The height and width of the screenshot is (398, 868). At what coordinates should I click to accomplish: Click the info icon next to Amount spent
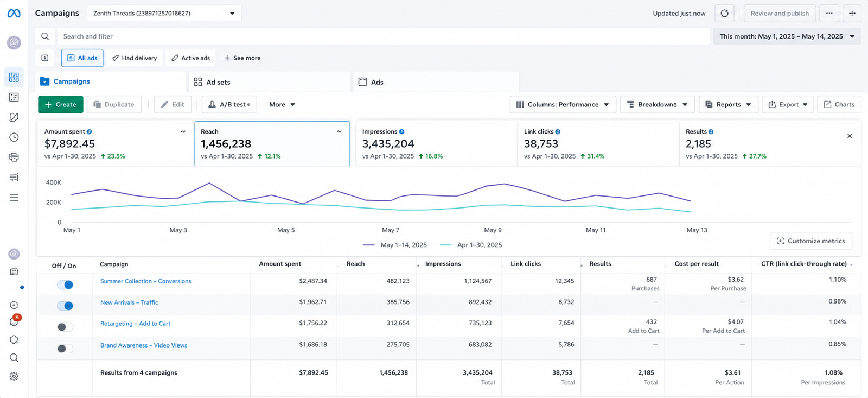(x=90, y=132)
